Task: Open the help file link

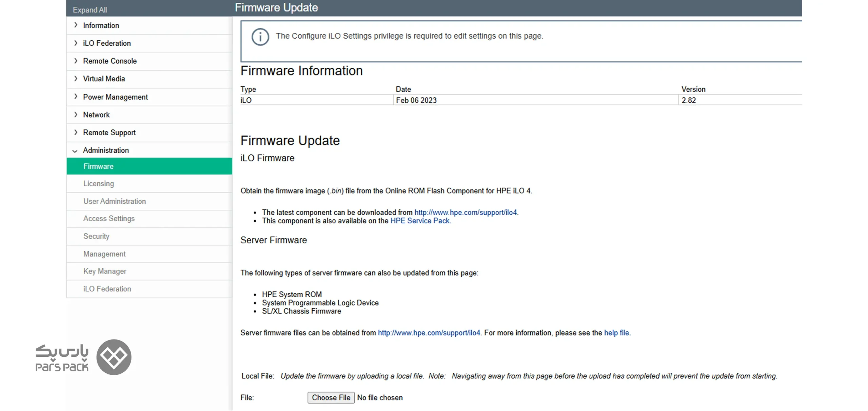Action: coord(616,332)
